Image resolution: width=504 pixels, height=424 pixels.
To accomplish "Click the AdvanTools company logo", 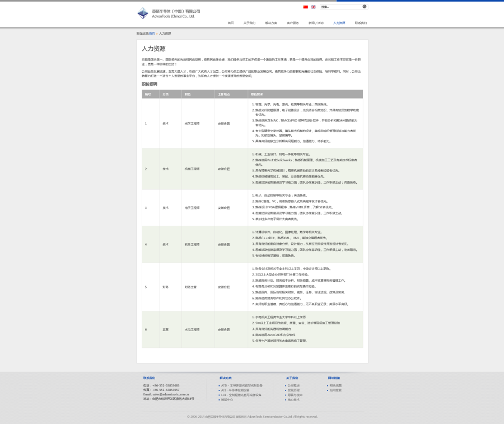I will click(x=168, y=13).
